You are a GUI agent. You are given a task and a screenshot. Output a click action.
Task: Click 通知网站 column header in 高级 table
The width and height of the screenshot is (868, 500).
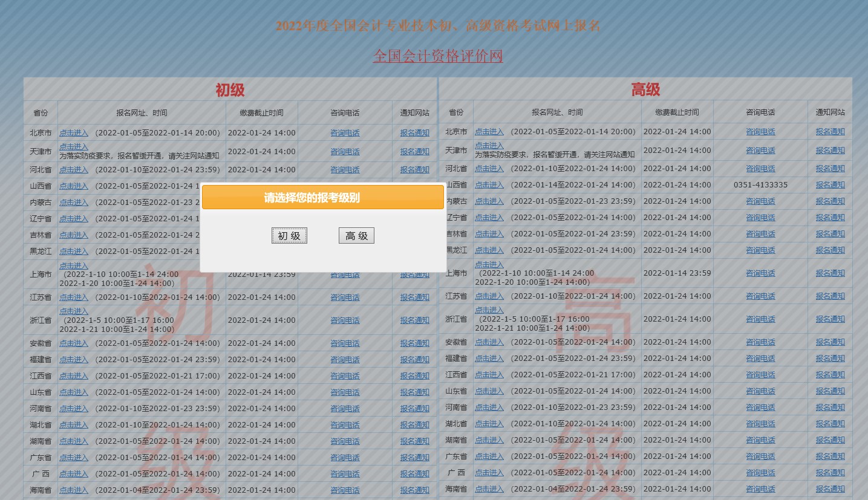[x=830, y=112]
